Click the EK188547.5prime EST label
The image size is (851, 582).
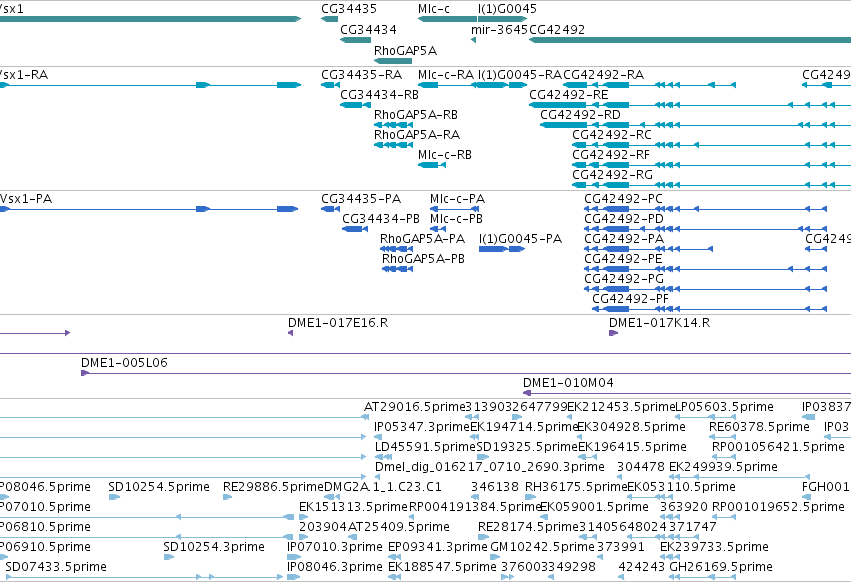(x=442, y=567)
